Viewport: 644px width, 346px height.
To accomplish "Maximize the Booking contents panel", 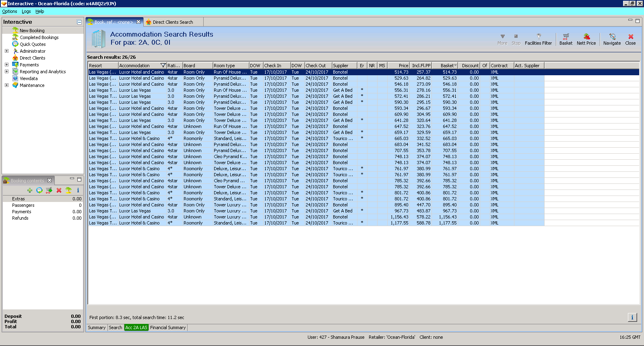I will pos(79,179).
